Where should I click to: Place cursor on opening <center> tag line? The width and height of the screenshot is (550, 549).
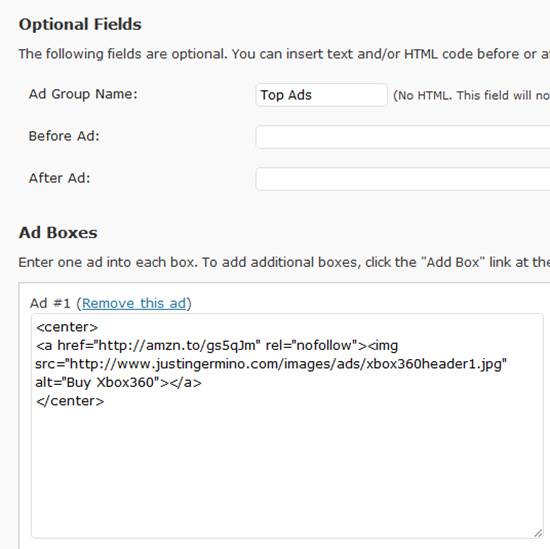click(x=67, y=327)
